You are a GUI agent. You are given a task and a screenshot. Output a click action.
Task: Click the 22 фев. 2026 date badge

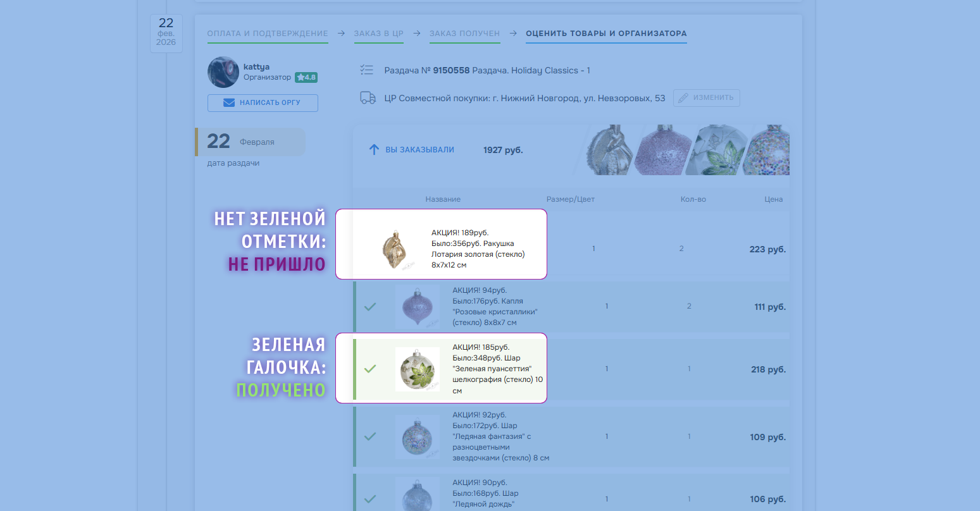point(166,33)
